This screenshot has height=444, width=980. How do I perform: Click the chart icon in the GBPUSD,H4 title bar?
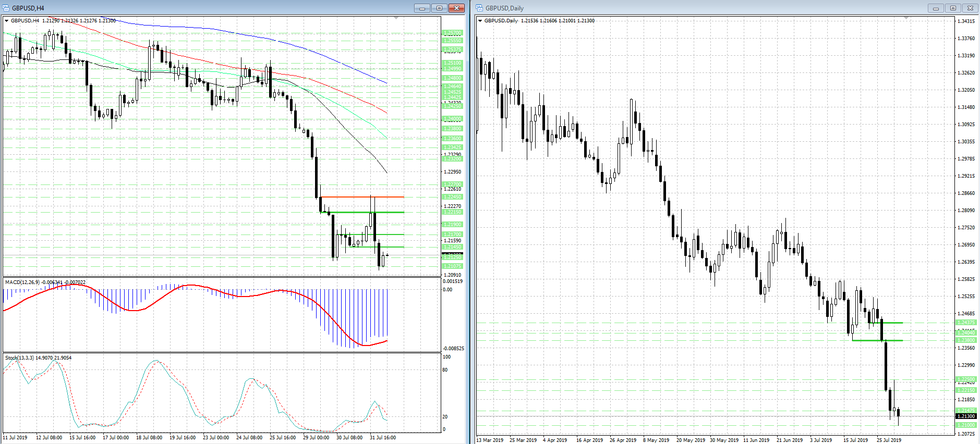(x=6, y=8)
